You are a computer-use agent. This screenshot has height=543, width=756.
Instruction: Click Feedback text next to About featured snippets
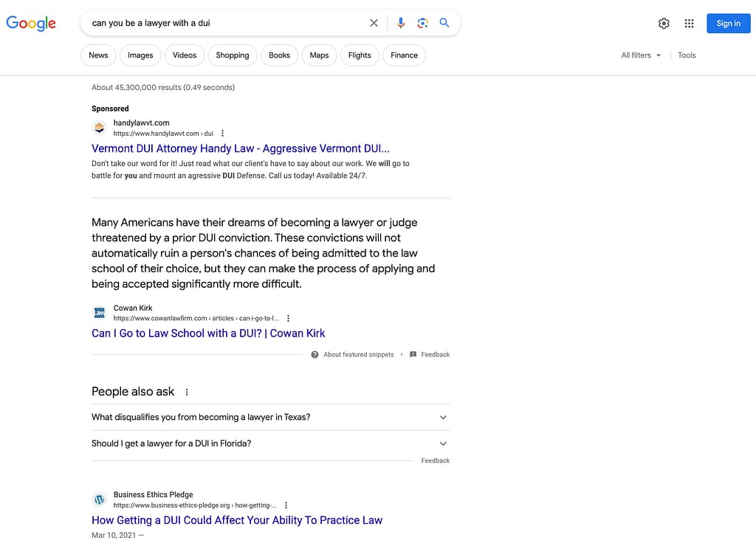point(436,355)
